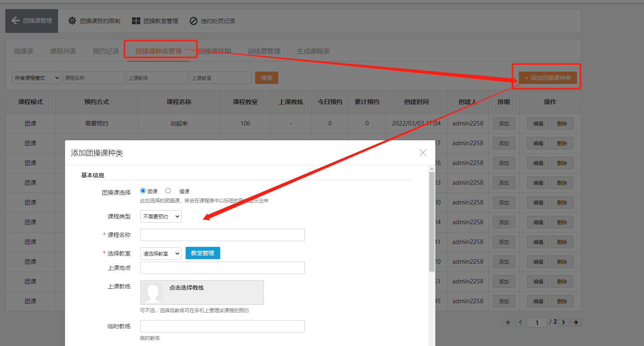This screenshot has width=644, height=346.
Task: Go to next page with chevron
Action: tap(563, 322)
